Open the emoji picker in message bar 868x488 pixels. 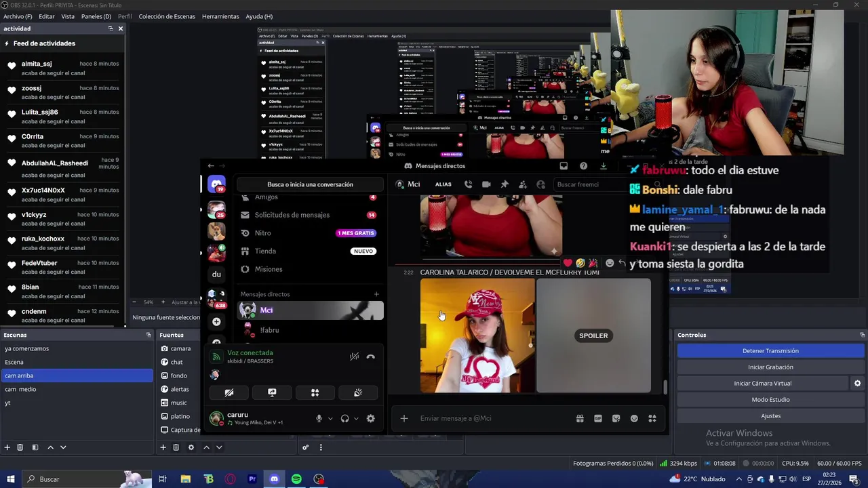click(x=635, y=418)
